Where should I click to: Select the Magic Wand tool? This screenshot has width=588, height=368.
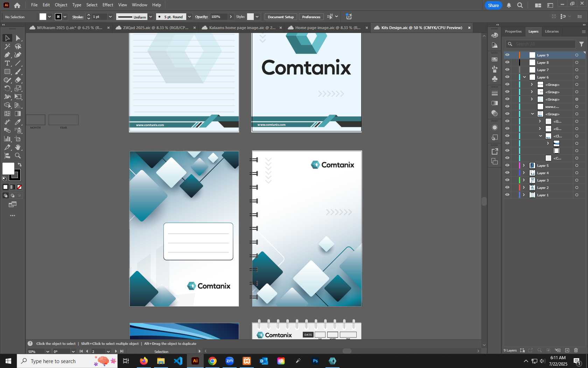7,46
